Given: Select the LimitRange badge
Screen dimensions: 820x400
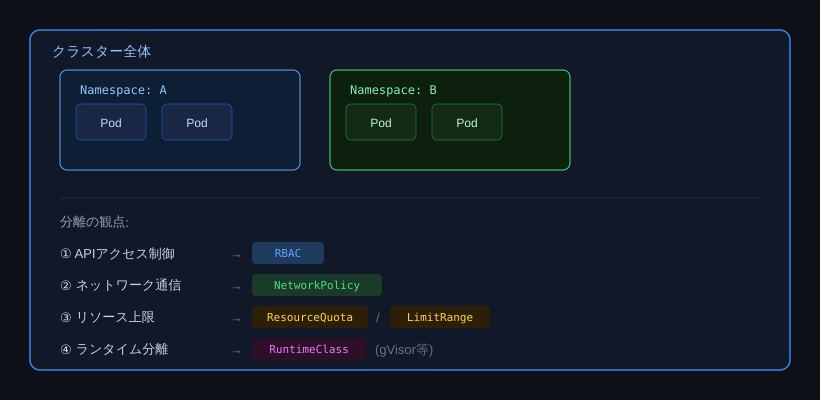Looking at the screenshot, I should click(440, 317).
